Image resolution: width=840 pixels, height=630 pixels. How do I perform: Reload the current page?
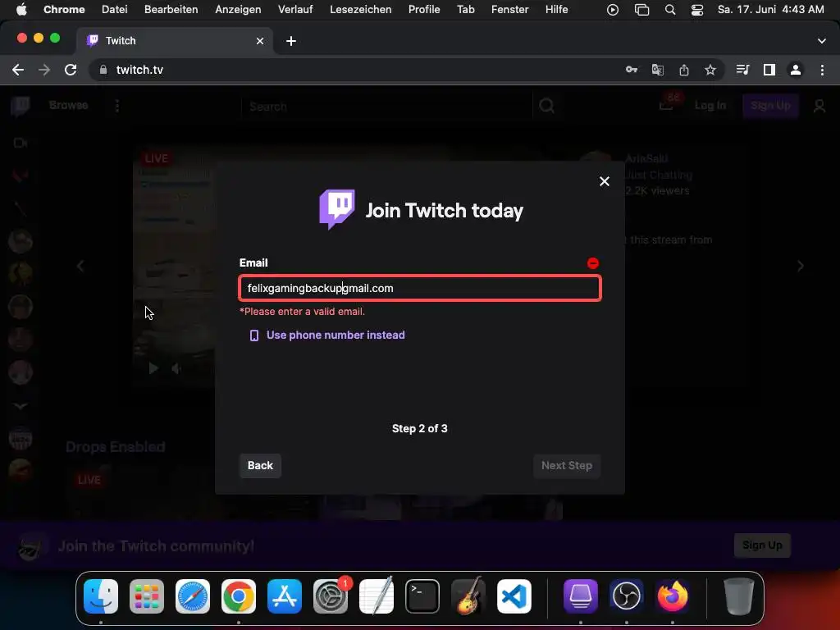(x=71, y=70)
